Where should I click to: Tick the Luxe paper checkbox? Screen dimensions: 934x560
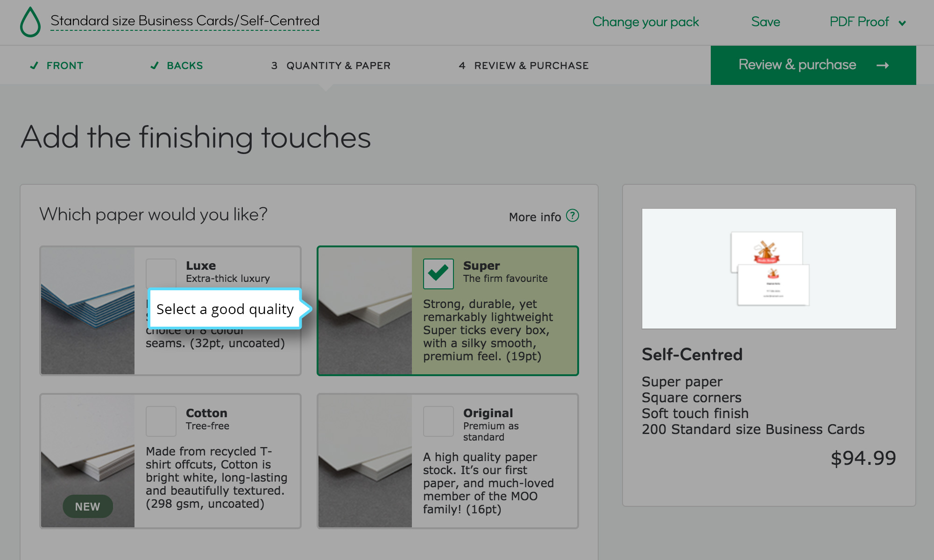(x=161, y=273)
